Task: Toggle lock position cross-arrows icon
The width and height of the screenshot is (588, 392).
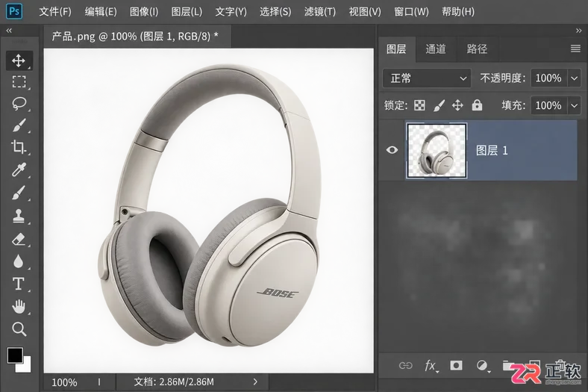Action: point(457,105)
